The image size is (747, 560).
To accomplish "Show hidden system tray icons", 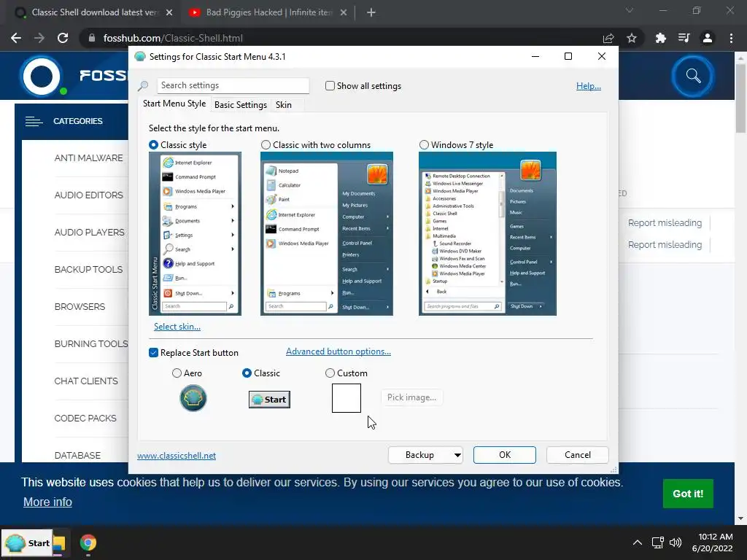I will tap(637, 542).
